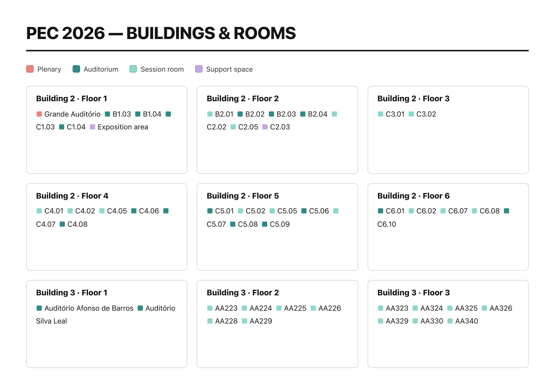Click the Exposition area purple marker
Screen dimensions: 555x392
[x=92, y=127]
